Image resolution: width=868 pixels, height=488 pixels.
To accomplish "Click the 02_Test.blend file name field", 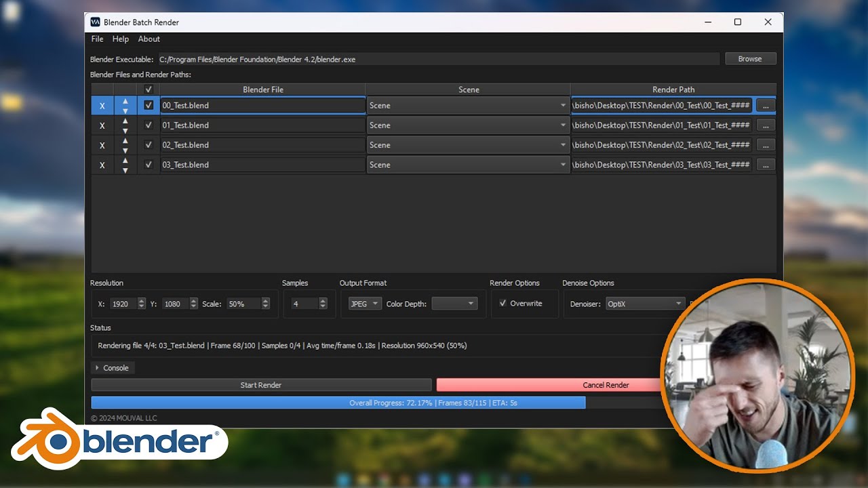I will pyautogui.click(x=263, y=145).
